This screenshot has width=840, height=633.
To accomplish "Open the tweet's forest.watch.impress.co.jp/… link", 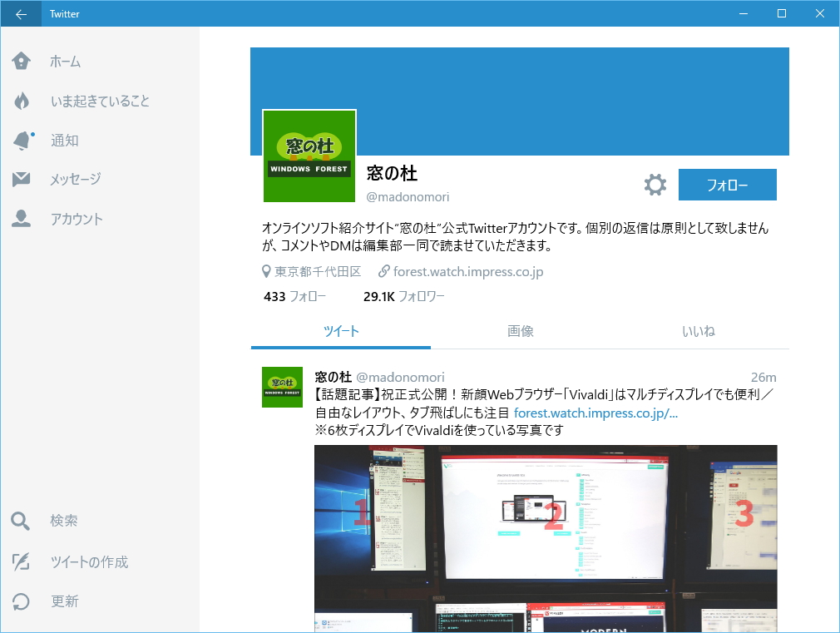I will point(595,413).
